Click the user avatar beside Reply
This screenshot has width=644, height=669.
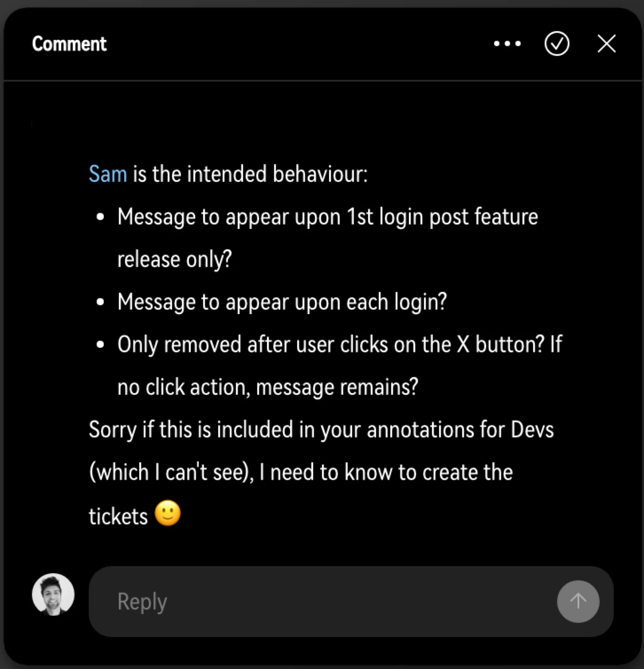(x=53, y=594)
